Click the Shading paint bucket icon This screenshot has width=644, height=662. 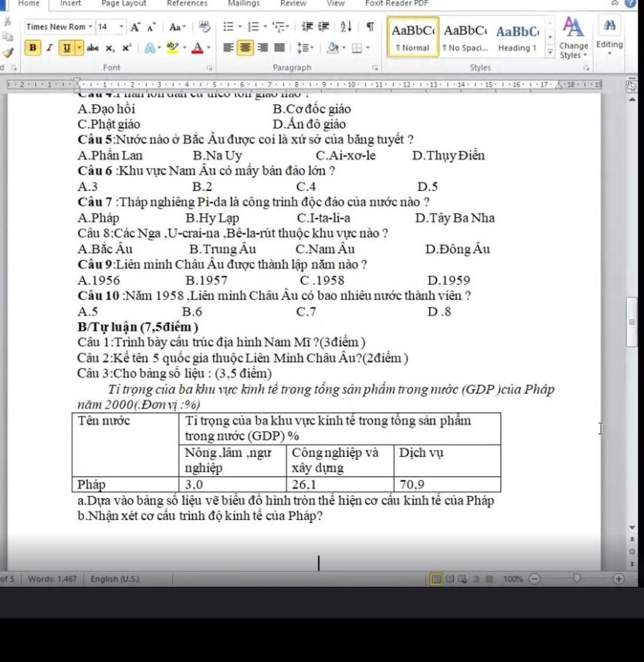pos(333,48)
